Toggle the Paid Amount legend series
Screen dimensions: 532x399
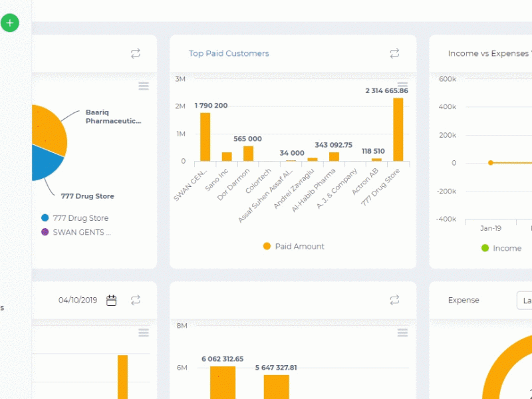tap(294, 246)
